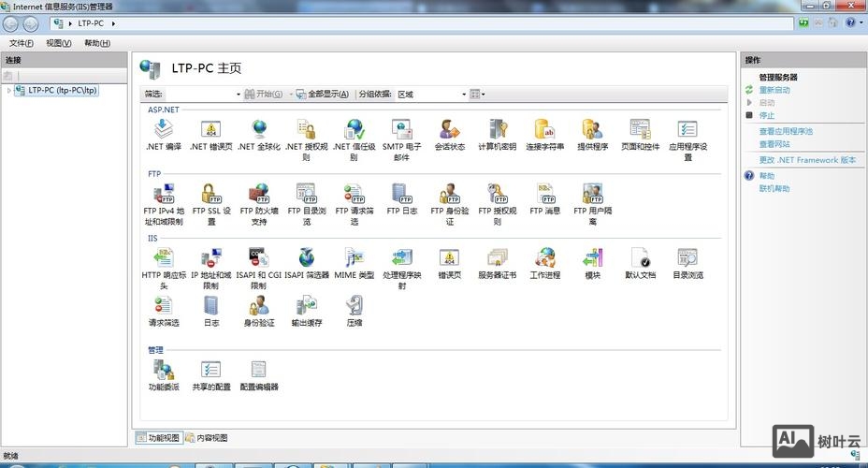Screen dimensions: 868x468
Task: Open the FTP SSL 设置 icon
Action: 210,204
